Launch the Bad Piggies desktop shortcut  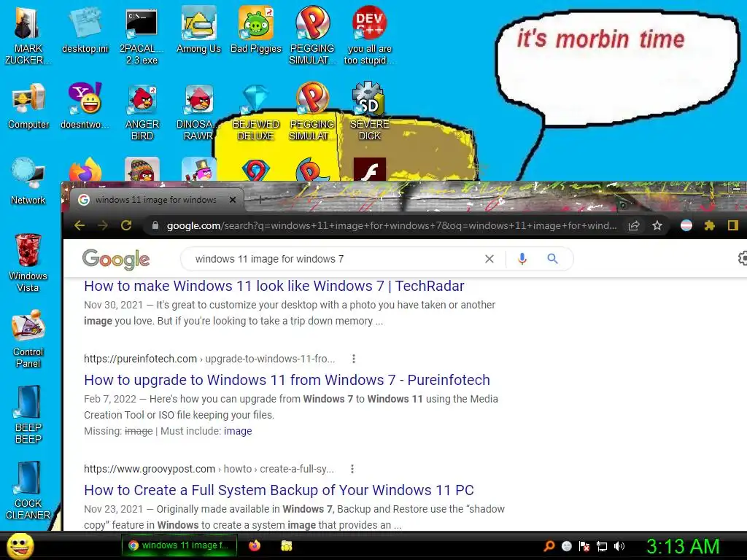pyautogui.click(x=256, y=29)
